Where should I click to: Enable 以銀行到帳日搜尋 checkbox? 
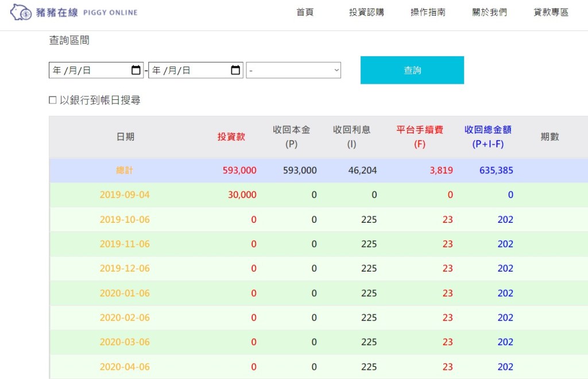pyautogui.click(x=53, y=100)
